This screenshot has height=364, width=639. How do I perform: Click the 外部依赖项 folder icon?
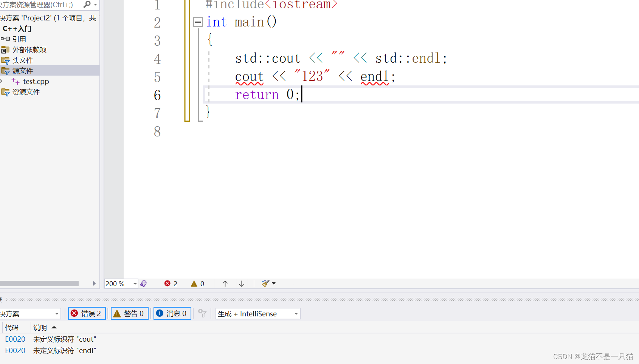pyautogui.click(x=5, y=50)
